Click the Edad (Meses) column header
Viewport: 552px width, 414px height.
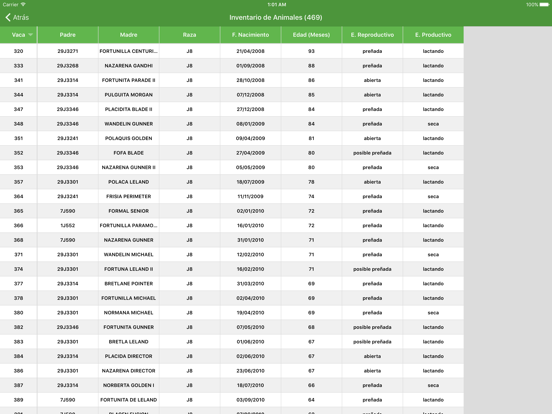311,34
